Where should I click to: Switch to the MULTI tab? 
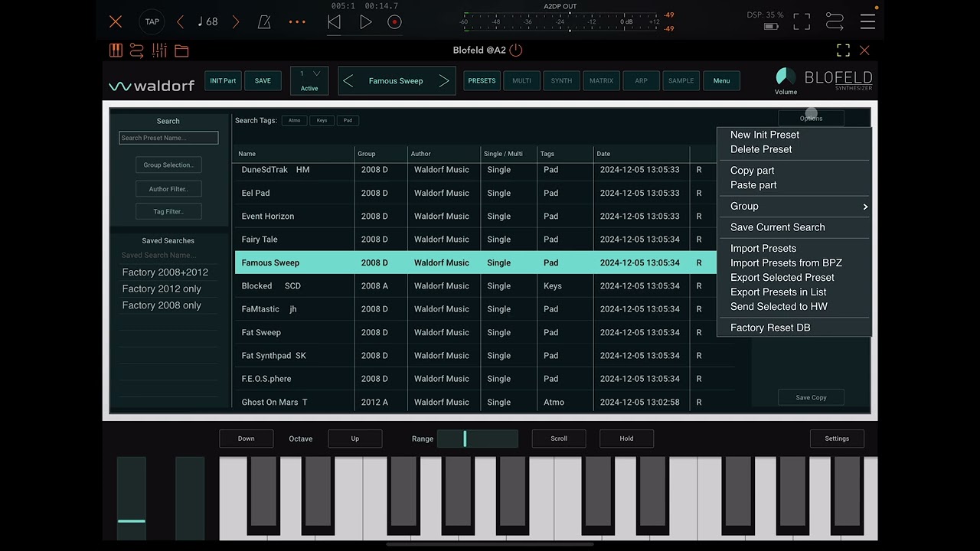(521, 80)
